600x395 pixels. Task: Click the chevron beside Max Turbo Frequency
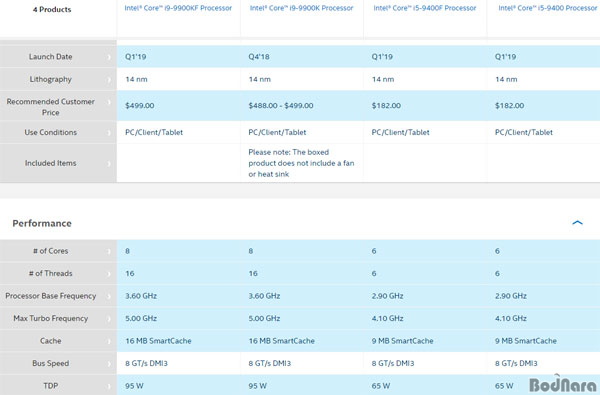pos(109,318)
